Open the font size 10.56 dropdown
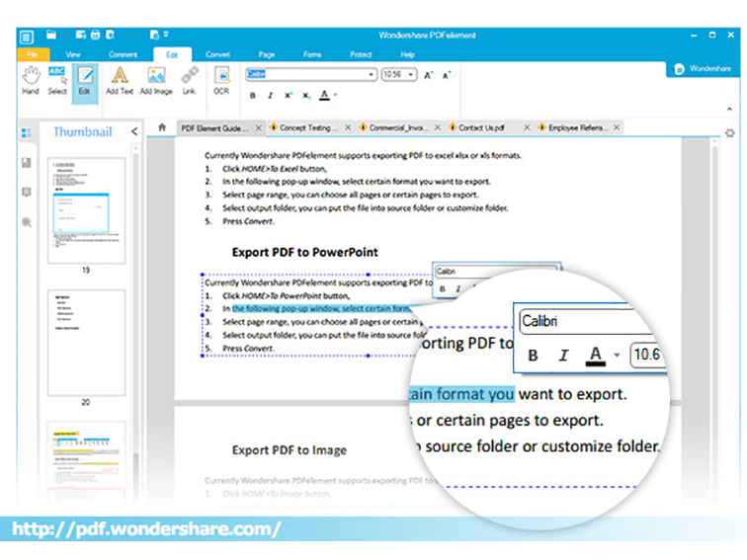This screenshot has height=560, width=747. [410, 75]
